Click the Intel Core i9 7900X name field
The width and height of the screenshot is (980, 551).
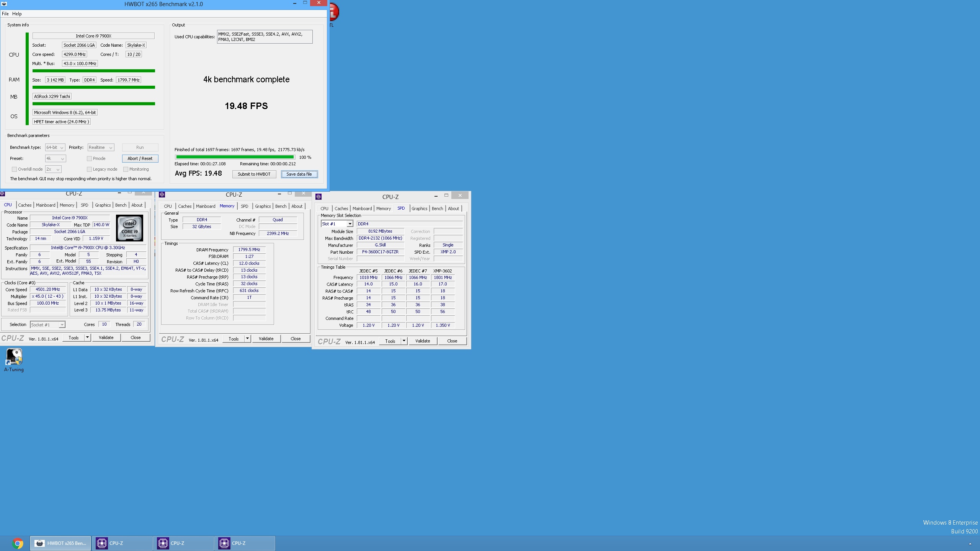pyautogui.click(x=93, y=36)
